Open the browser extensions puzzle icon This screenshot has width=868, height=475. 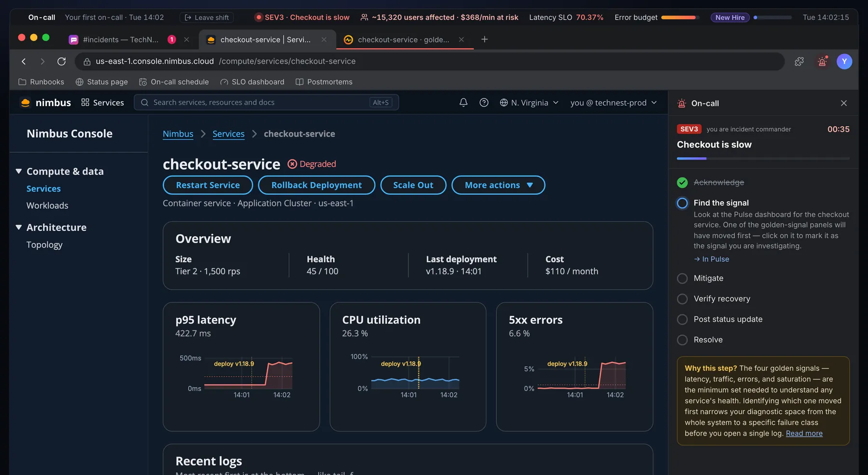(x=799, y=61)
